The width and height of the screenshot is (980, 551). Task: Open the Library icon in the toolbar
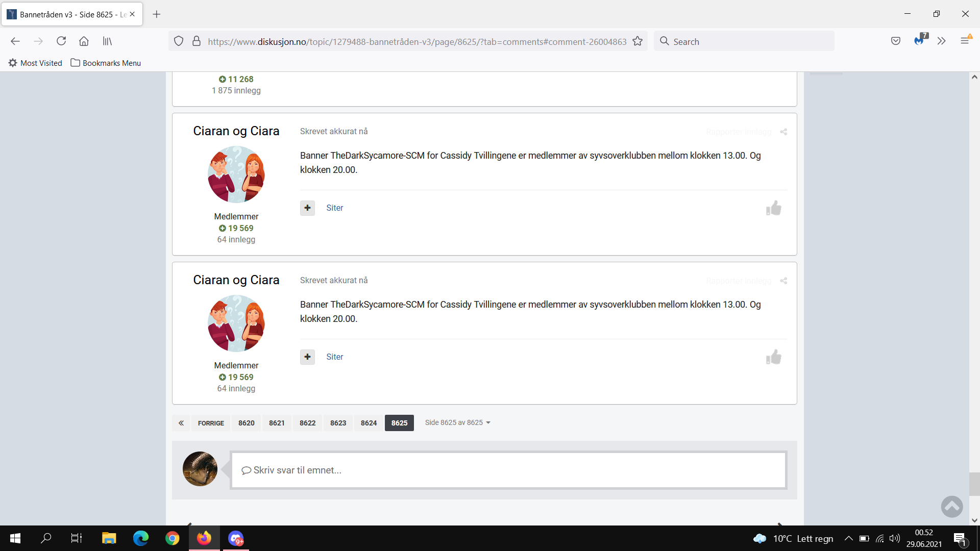tap(107, 41)
